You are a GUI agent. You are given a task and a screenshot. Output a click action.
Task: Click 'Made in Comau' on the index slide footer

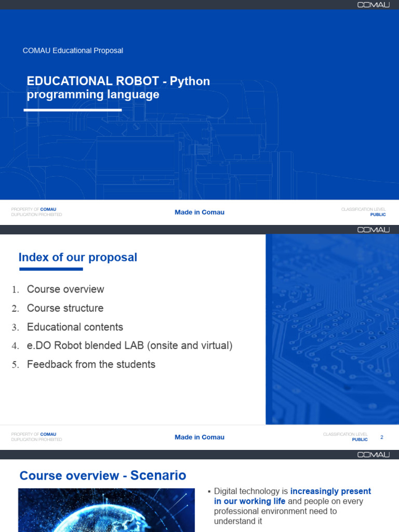click(x=199, y=437)
